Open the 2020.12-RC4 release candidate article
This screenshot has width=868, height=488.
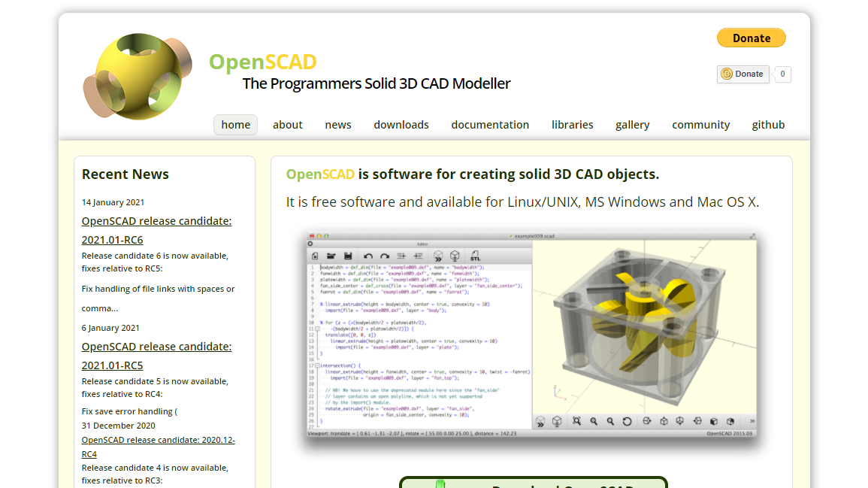[x=159, y=447]
